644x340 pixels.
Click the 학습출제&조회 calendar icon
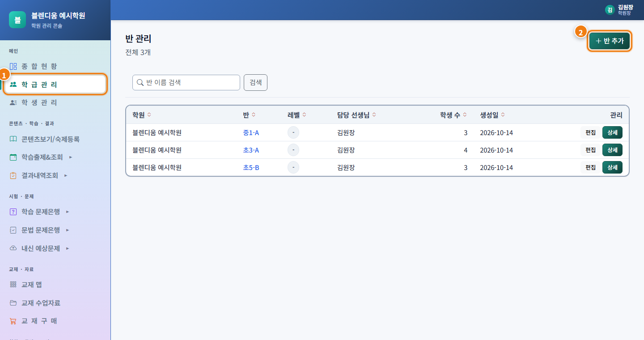tap(13, 157)
